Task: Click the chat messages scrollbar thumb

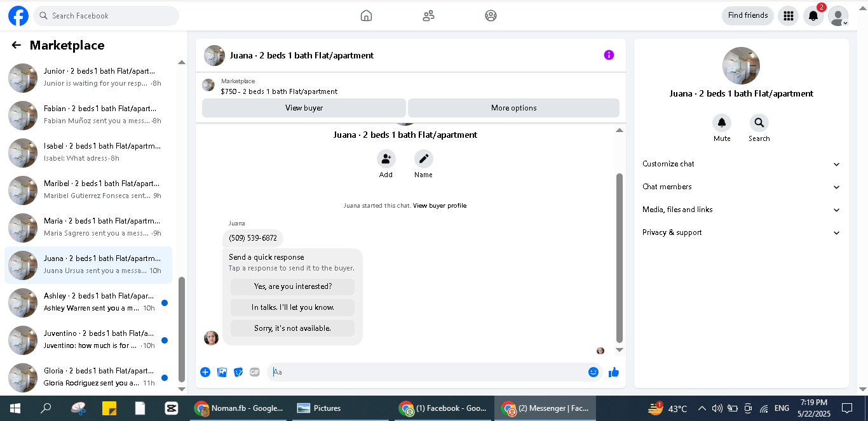Action: [620, 258]
